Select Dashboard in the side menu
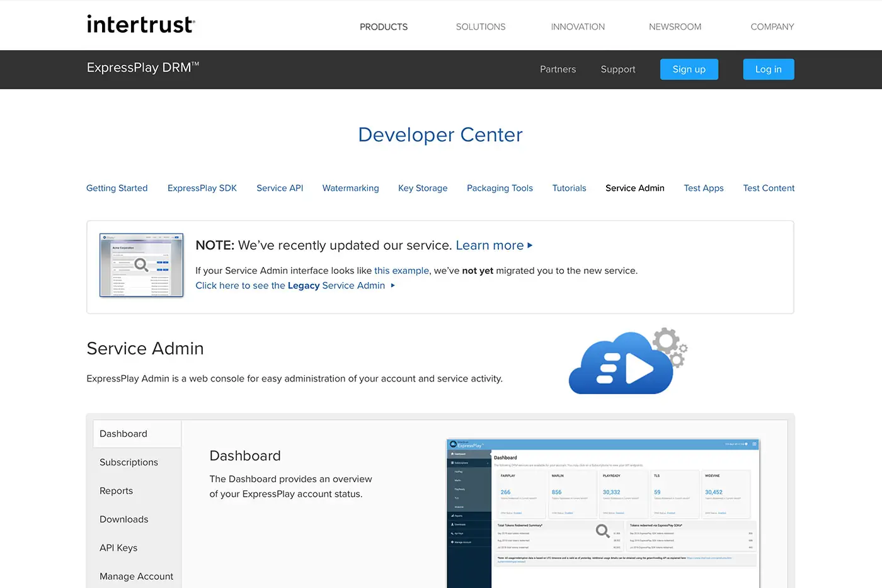Image resolution: width=882 pixels, height=588 pixels. point(137,434)
